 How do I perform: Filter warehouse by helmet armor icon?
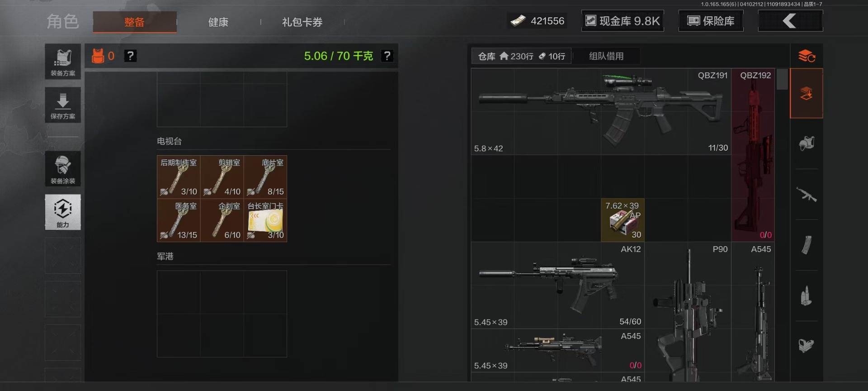[x=807, y=144]
